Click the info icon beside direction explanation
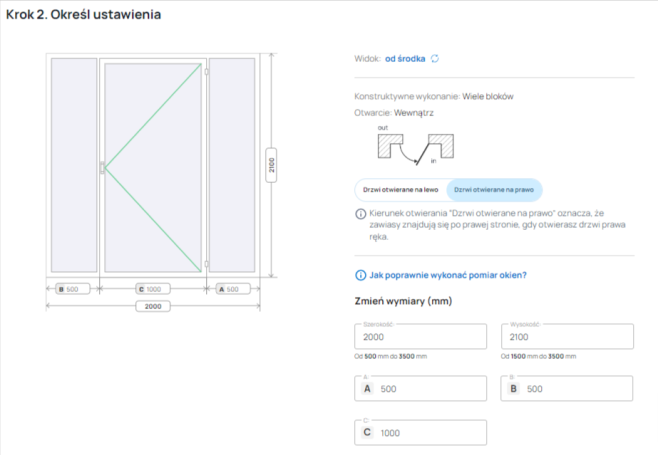The height and width of the screenshot is (455, 658). pos(360,214)
